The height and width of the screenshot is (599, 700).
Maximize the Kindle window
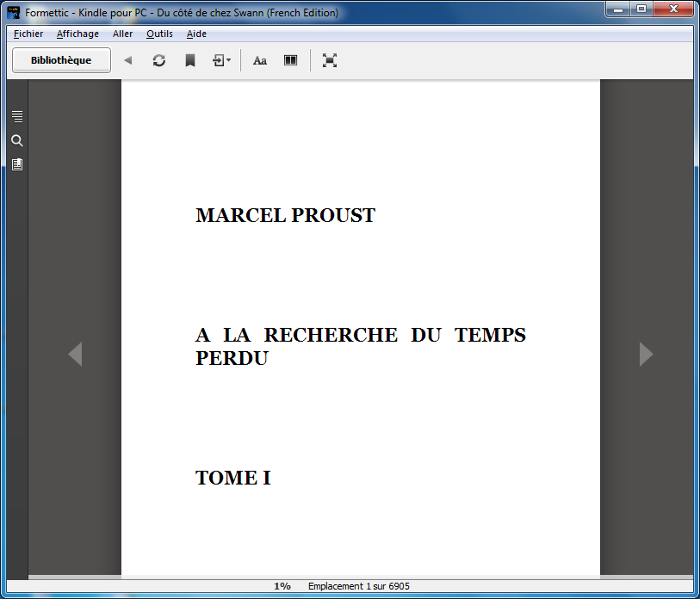click(641, 9)
